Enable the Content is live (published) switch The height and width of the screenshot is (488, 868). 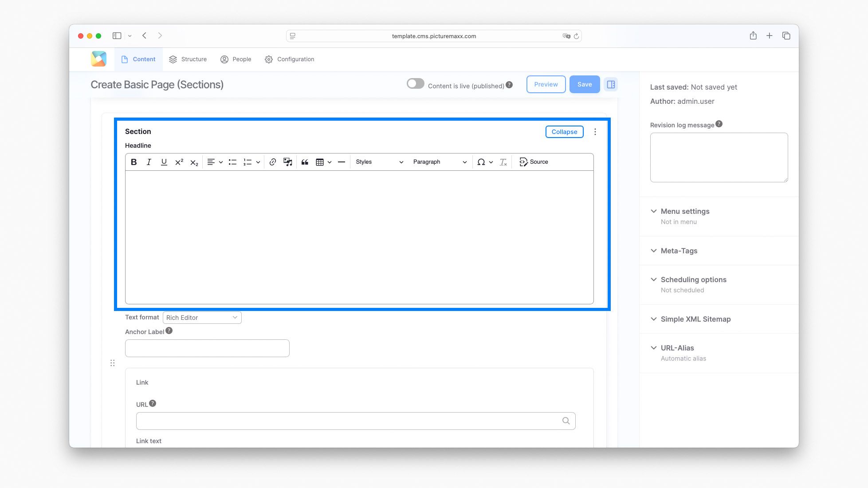tap(415, 83)
